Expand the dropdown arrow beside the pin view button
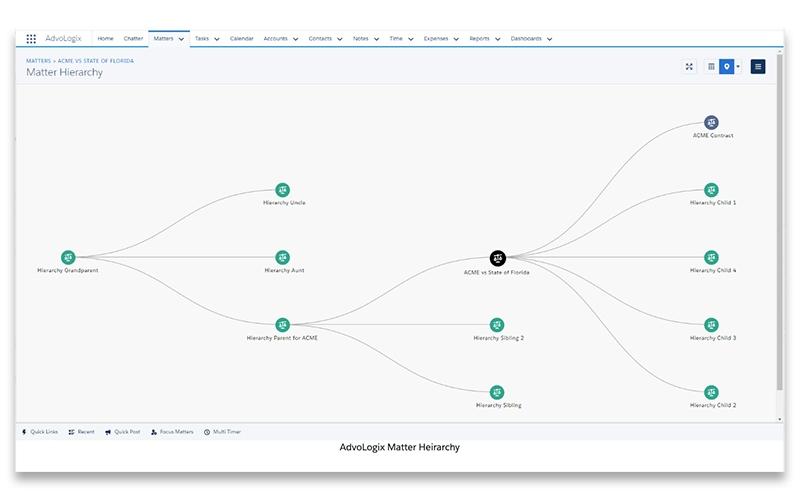800x500 pixels. [738, 66]
